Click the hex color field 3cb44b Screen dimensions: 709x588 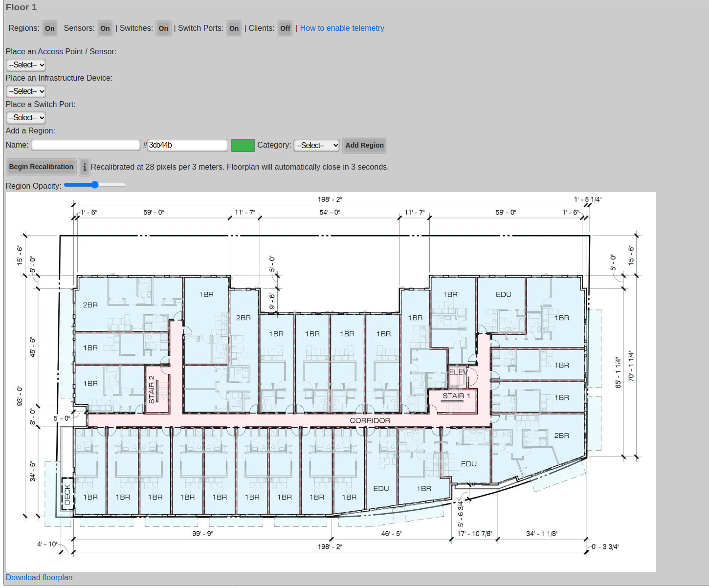point(187,145)
